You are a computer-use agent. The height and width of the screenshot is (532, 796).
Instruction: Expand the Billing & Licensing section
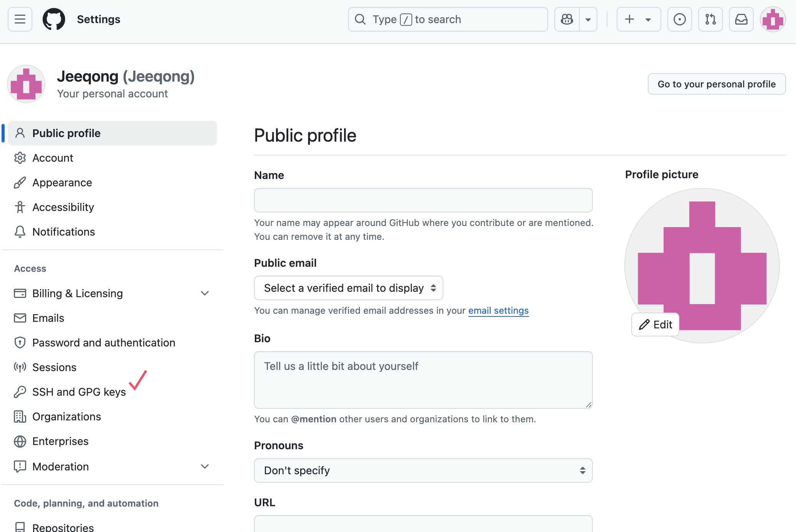pos(205,293)
